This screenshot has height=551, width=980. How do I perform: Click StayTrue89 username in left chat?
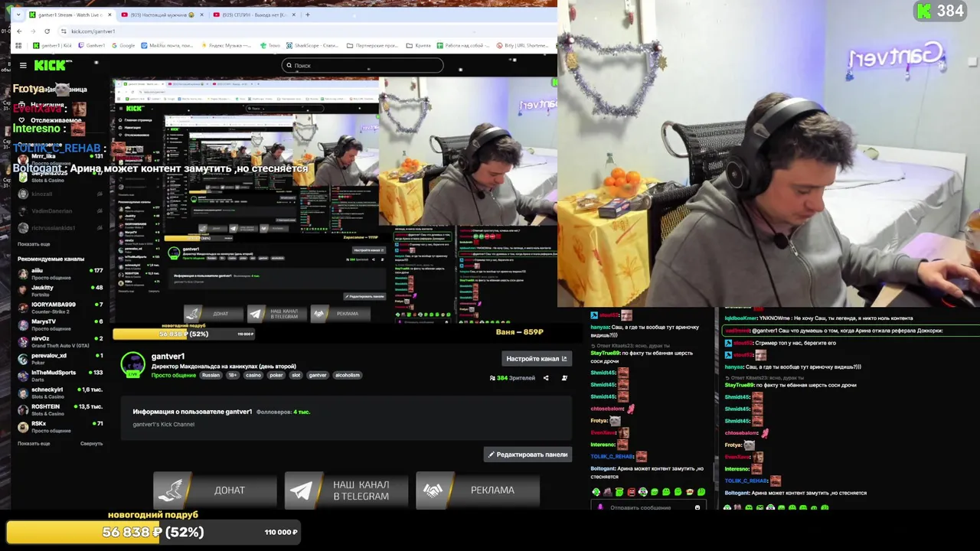point(605,353)
